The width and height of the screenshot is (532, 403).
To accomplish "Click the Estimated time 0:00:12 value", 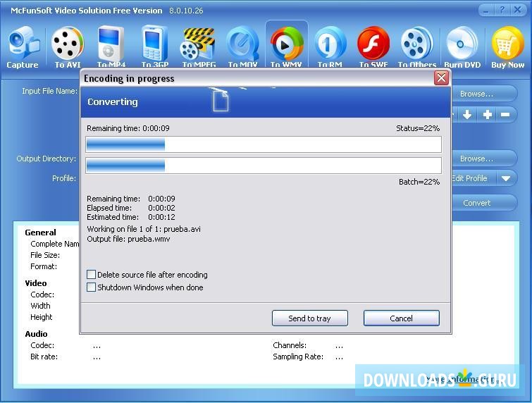I will click(161, 217).
